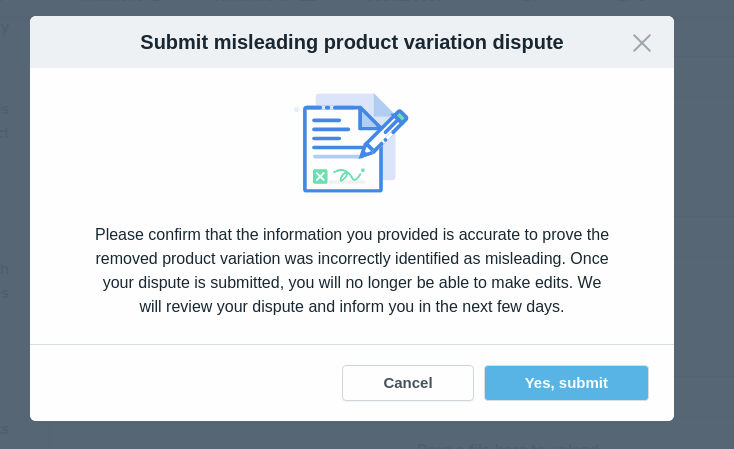734x449 pixels.
Task: Click the Cancel button
Action: (x=408, y=383)
